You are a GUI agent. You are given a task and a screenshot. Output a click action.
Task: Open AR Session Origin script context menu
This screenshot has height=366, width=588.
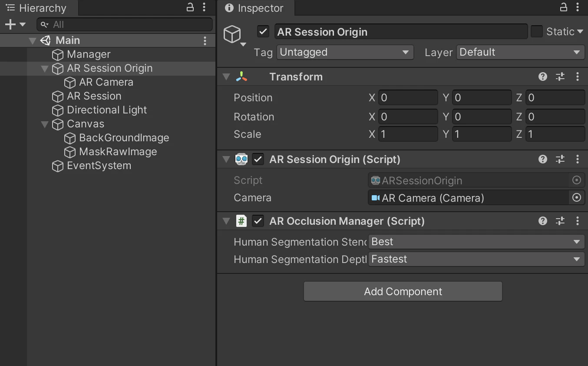578,160
